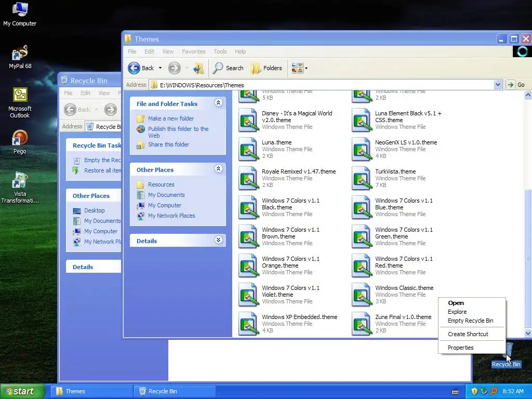
Task: Collapse the Other Places panel in Themes
Action: (x=219, y=169)
